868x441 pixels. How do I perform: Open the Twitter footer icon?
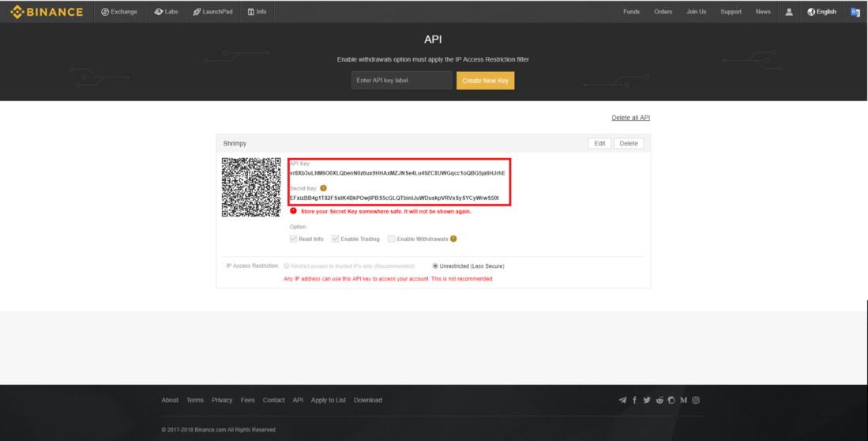click(647, 400)
